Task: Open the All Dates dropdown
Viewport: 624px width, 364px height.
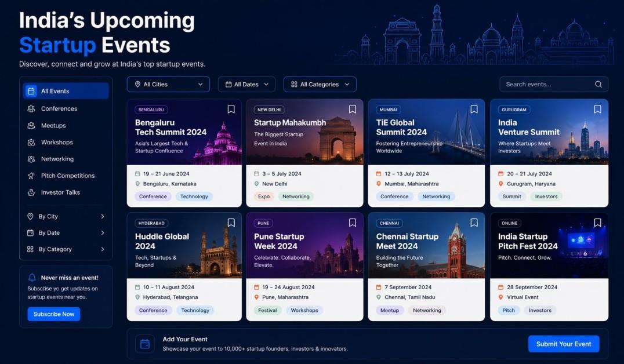Action: pos(246,85)
